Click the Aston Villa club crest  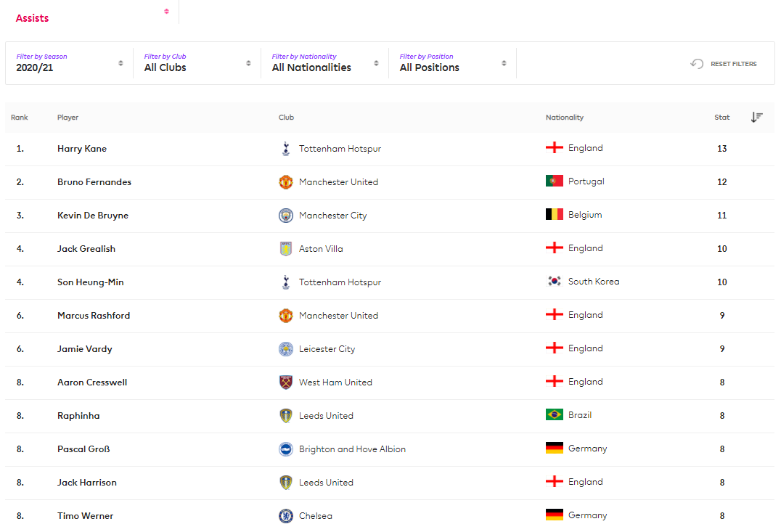coord(286,249)
